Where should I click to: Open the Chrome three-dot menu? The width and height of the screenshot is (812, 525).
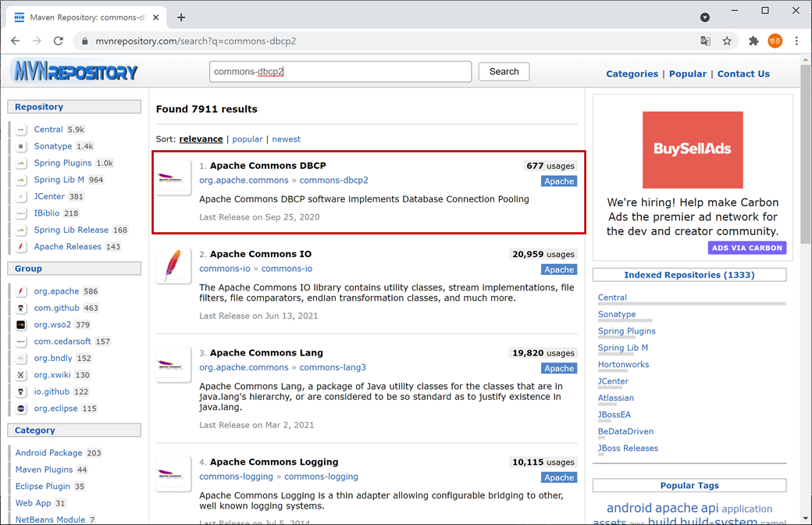796,41
